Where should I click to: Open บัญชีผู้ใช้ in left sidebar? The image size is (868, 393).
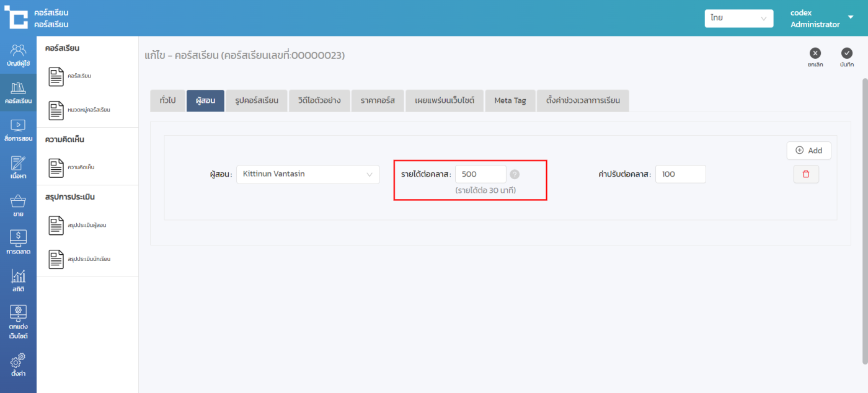click(18, 55)
